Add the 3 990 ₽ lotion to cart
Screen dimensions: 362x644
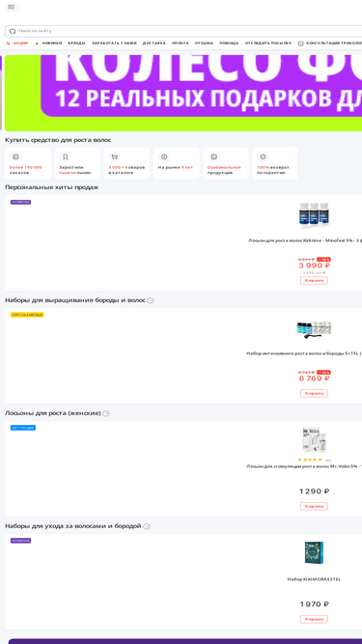[x=314, y=281]
